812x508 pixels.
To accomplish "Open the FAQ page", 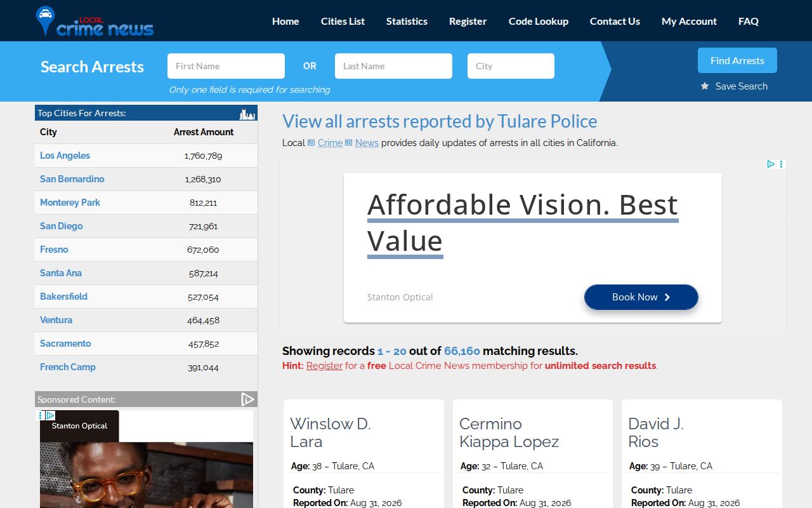I will pos(749,21).
